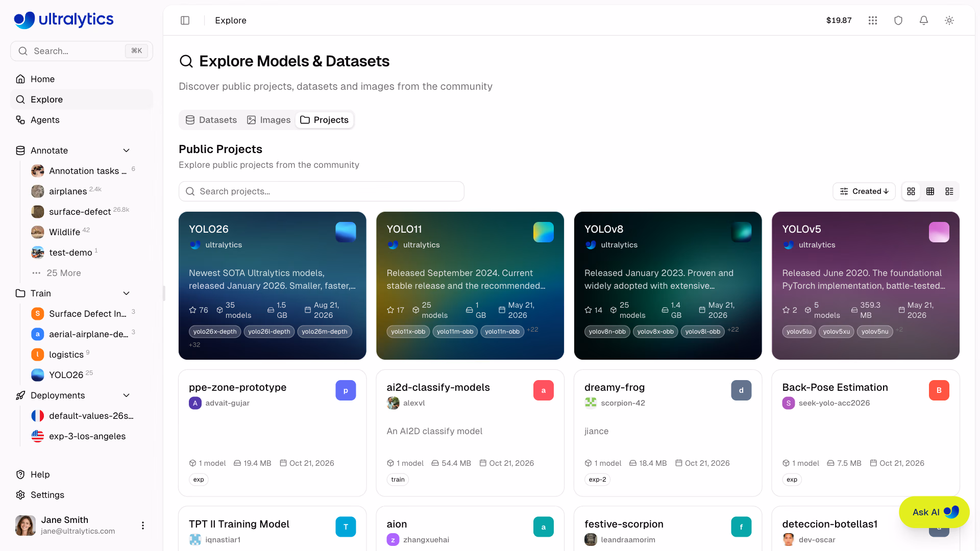Toggle light/dark theme sun icon
The width and height of the screenshot is (980, 551).
pyautogui.click(x=949, y=20)
